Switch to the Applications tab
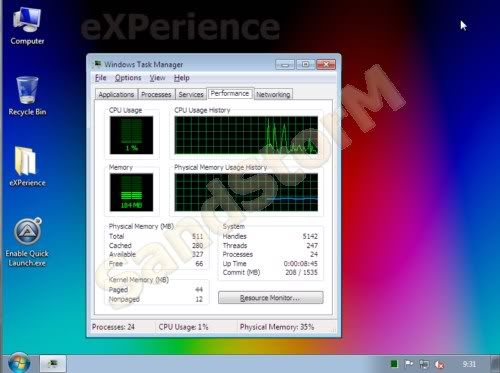 (116, 95)
